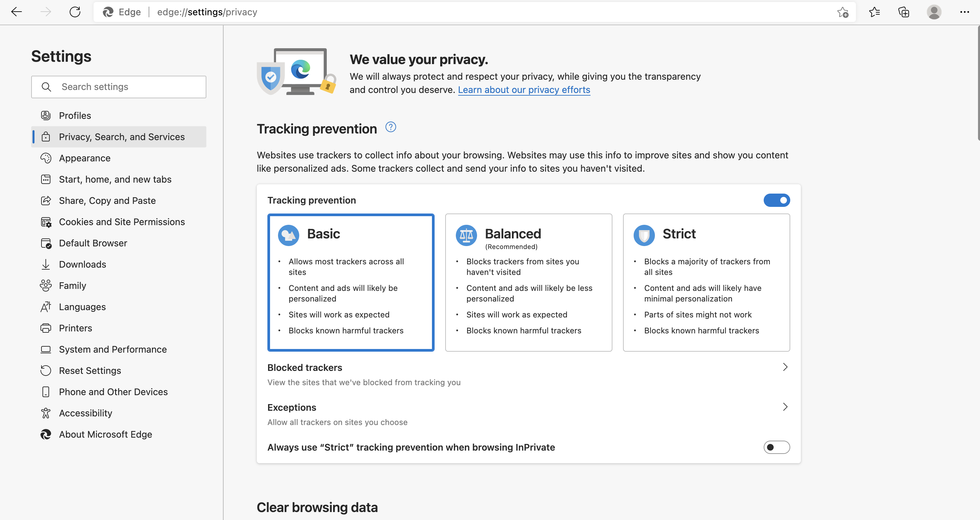Click the Family icon in sidebar

tap(45, 285)
